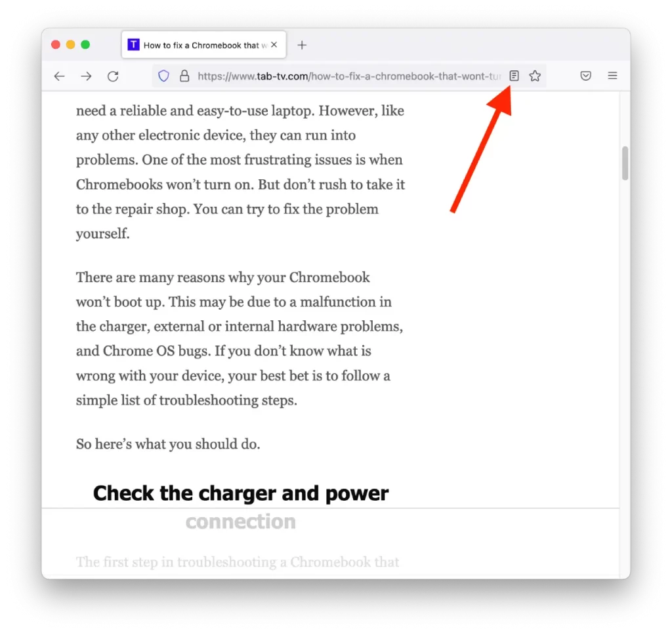Bookmark this page with the star
672x634 pixels.
[x=535, y=76]
